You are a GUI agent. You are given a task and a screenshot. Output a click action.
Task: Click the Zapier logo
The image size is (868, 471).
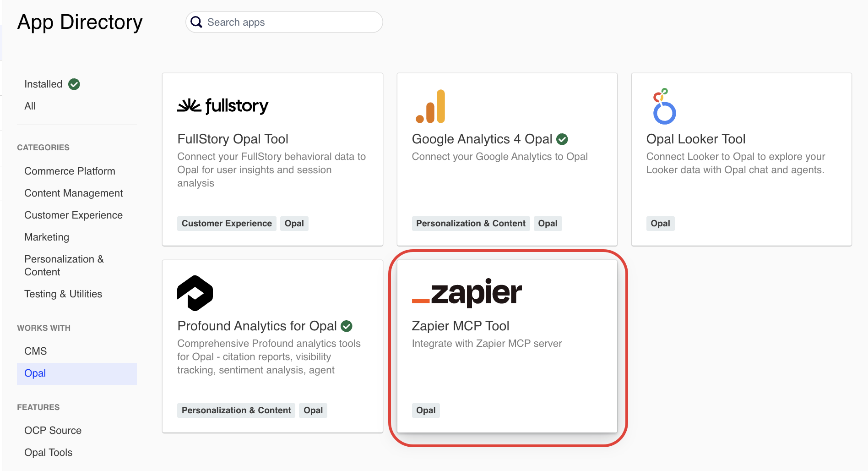[x=467, y=293]
